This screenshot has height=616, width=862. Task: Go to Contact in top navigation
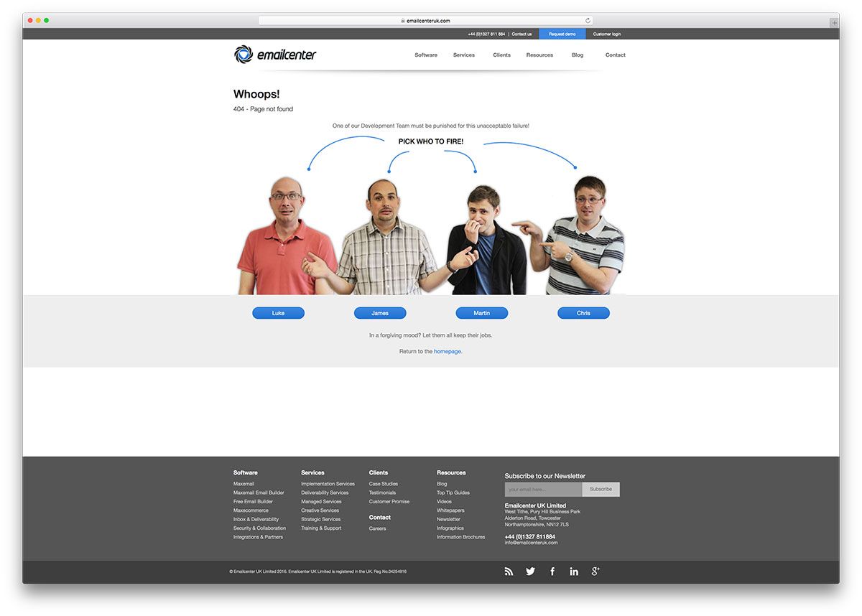[x=616, y=55]
